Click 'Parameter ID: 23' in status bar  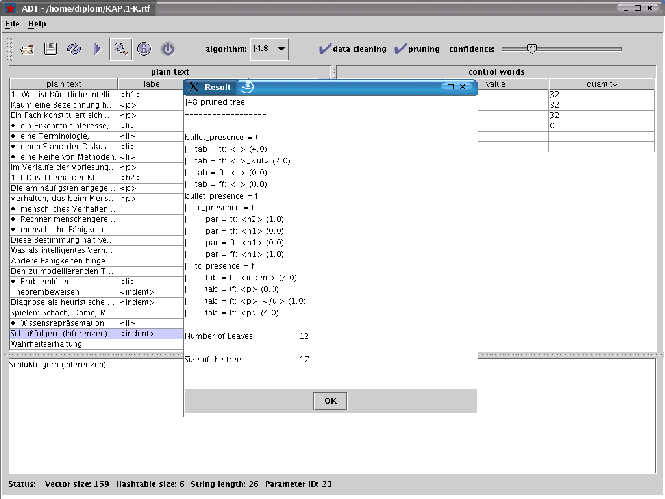[x=299, y=484]
